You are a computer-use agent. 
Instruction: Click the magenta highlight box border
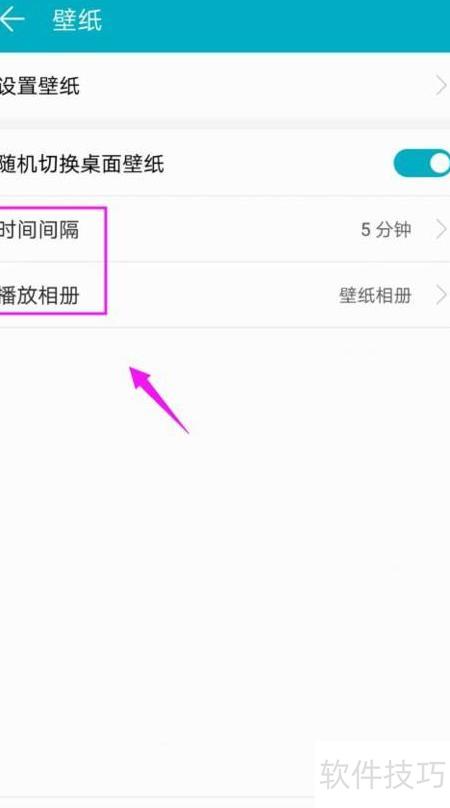106,260
